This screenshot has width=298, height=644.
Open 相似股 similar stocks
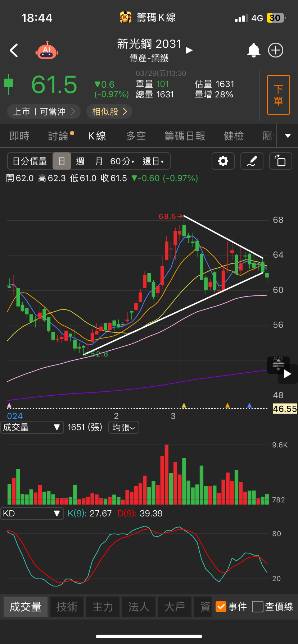click(x=109, y=112)
